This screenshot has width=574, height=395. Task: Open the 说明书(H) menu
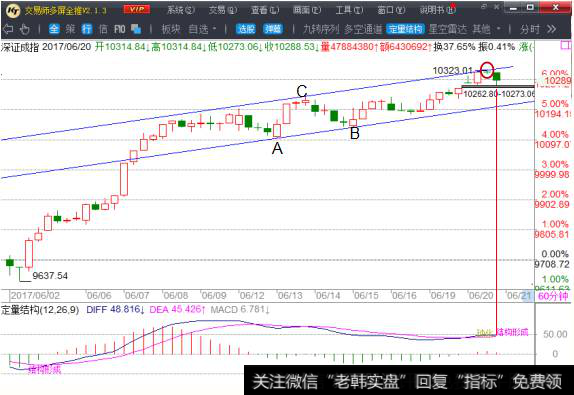437,10
